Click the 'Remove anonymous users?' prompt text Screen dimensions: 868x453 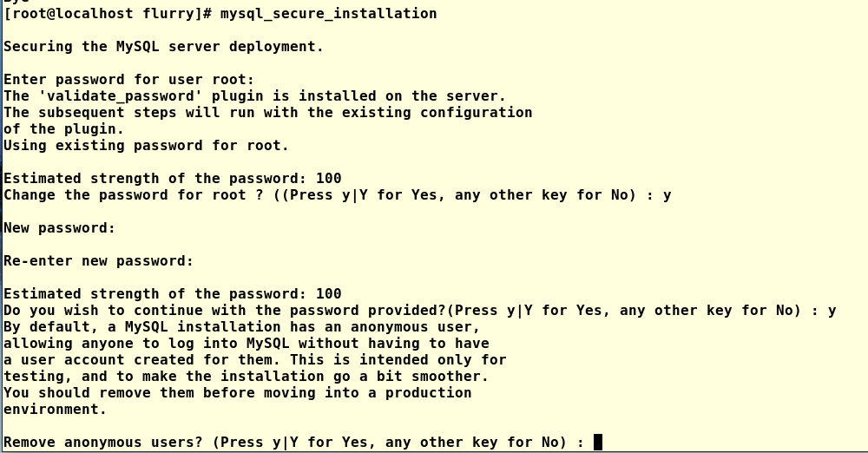point(103,443)
